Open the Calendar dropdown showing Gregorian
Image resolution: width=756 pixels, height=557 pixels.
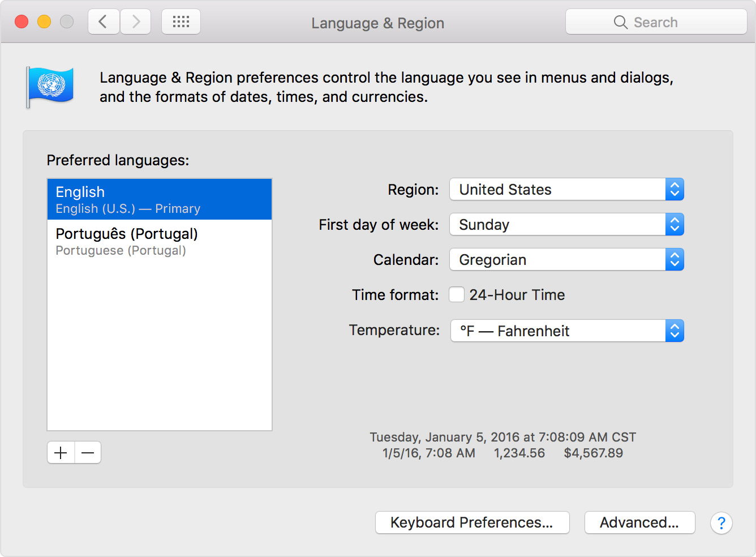coord(566,260)
